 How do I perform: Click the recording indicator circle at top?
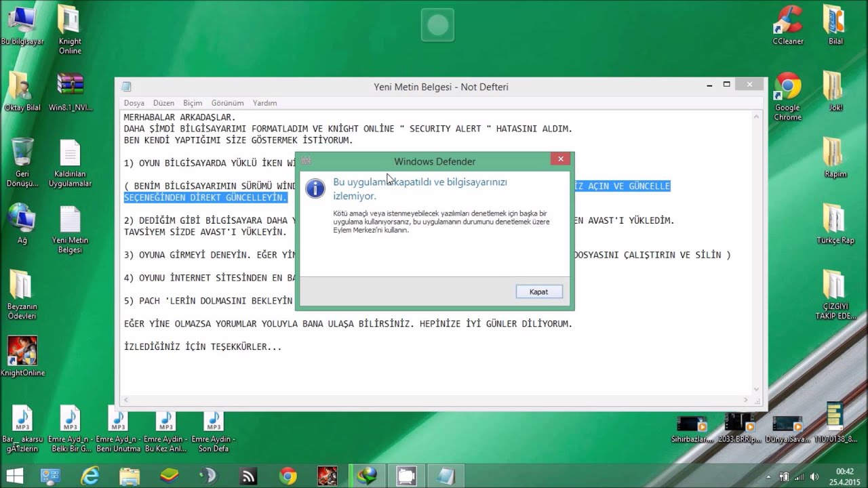point(437,25)
